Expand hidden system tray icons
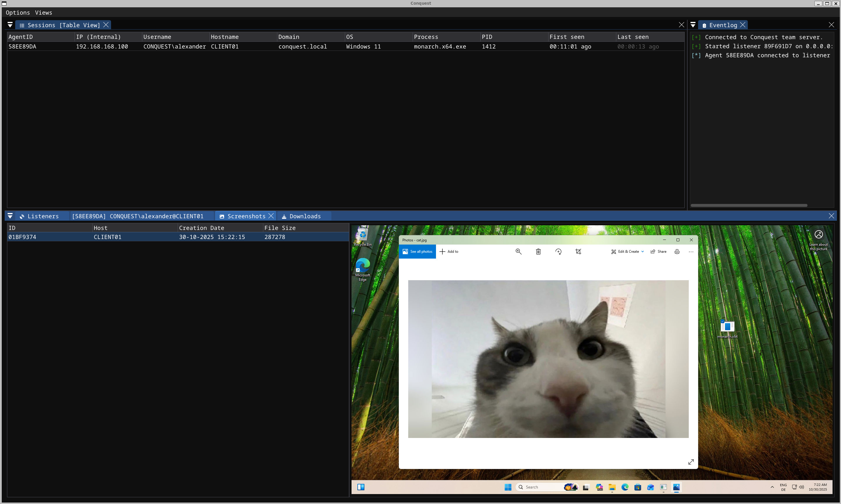 point(772,487)
